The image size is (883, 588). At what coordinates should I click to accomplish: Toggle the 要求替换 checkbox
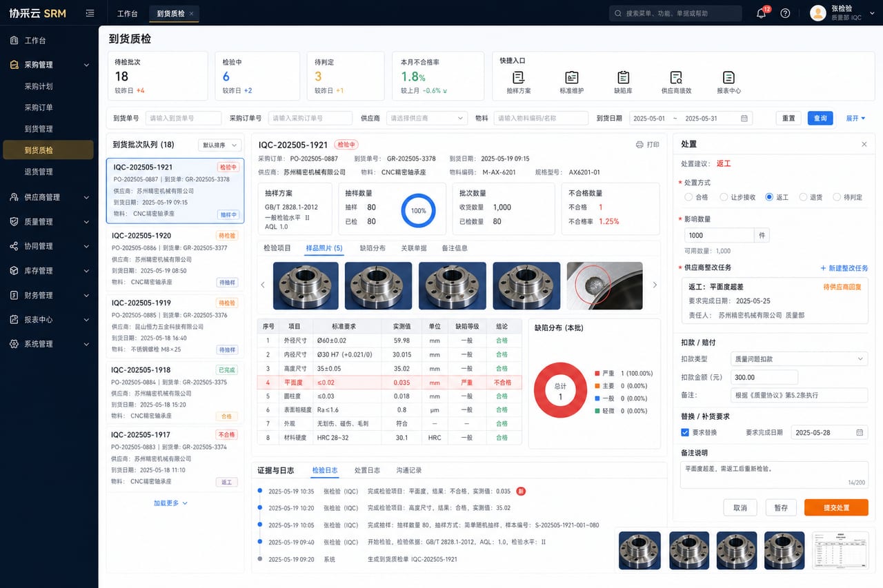click(x=685, y=432)
